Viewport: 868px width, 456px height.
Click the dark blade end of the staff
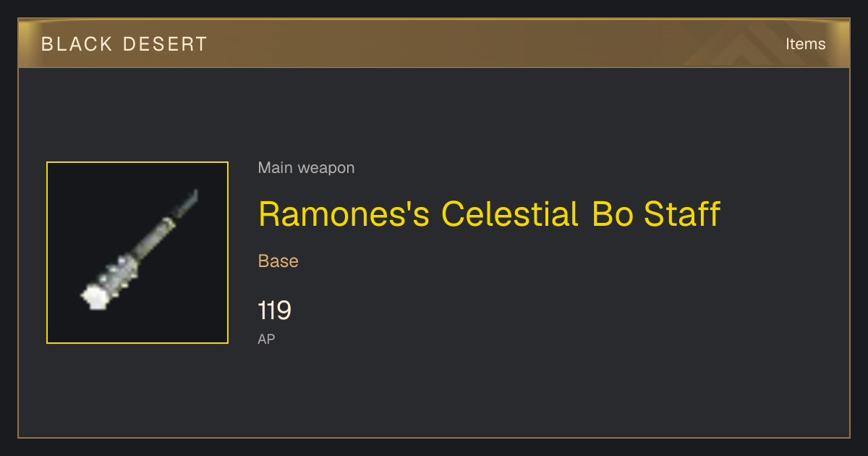(x=187, y=203)
